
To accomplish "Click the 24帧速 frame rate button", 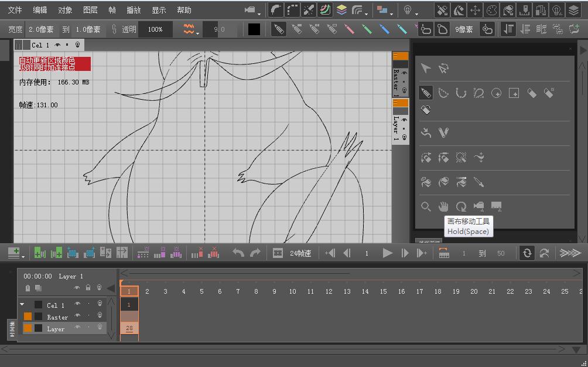I will click(x=300, y=253).
